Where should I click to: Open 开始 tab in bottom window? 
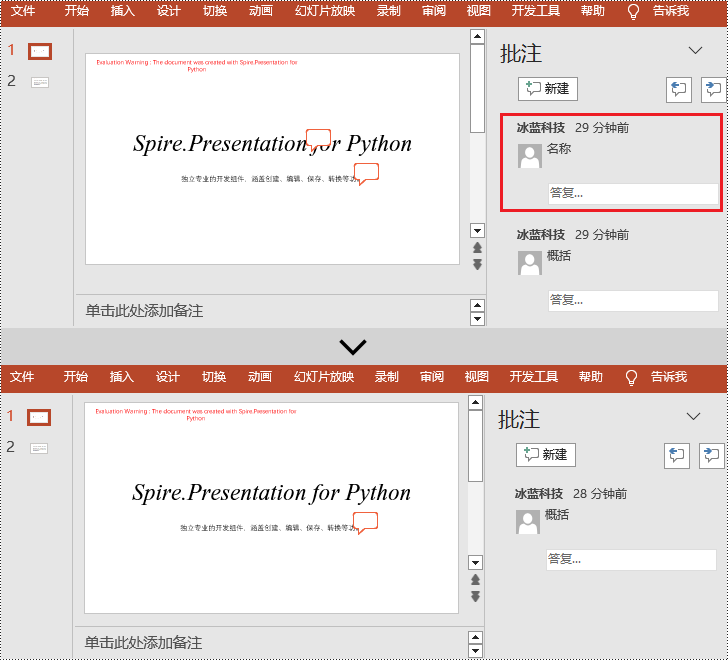click(76, 376)
